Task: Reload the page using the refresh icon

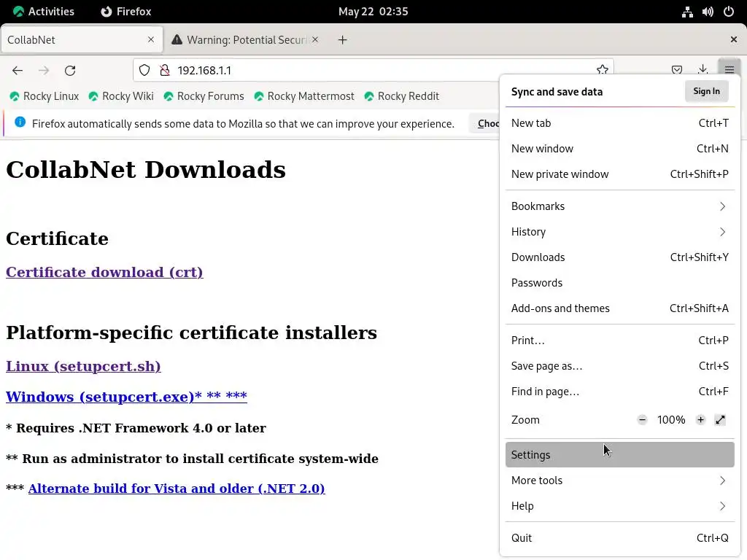Action: [x=70, y=71]
